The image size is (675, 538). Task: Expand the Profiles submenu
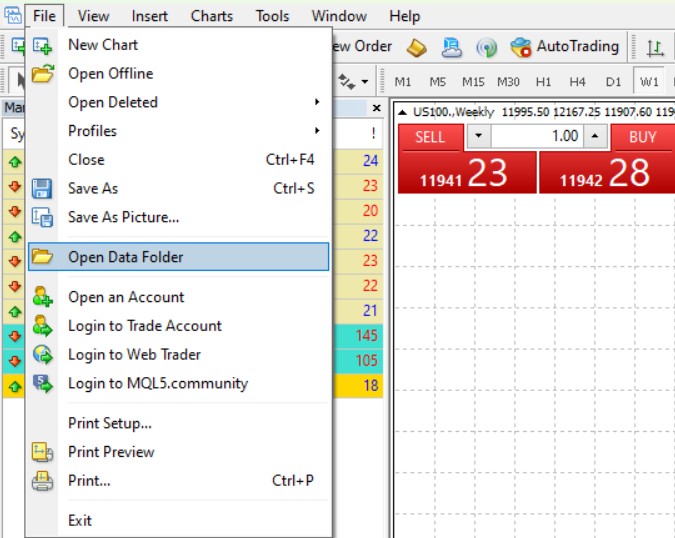(x=178, y=131)
